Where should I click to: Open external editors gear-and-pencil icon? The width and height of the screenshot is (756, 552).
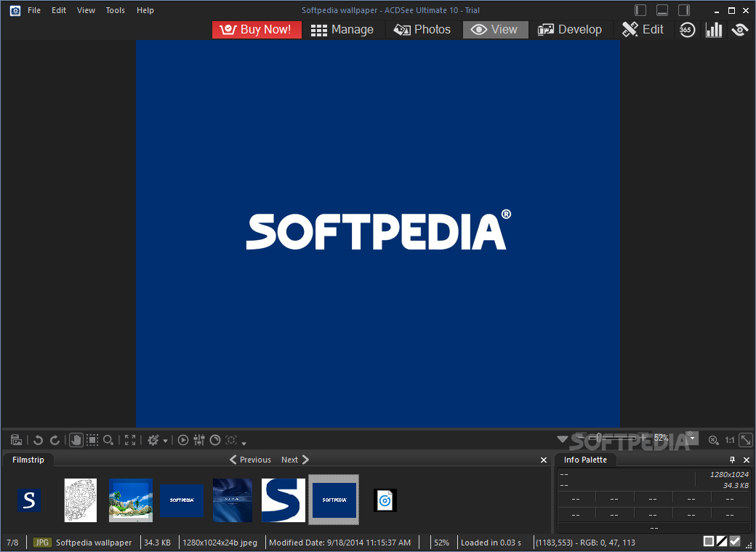[x=153, y=440]
